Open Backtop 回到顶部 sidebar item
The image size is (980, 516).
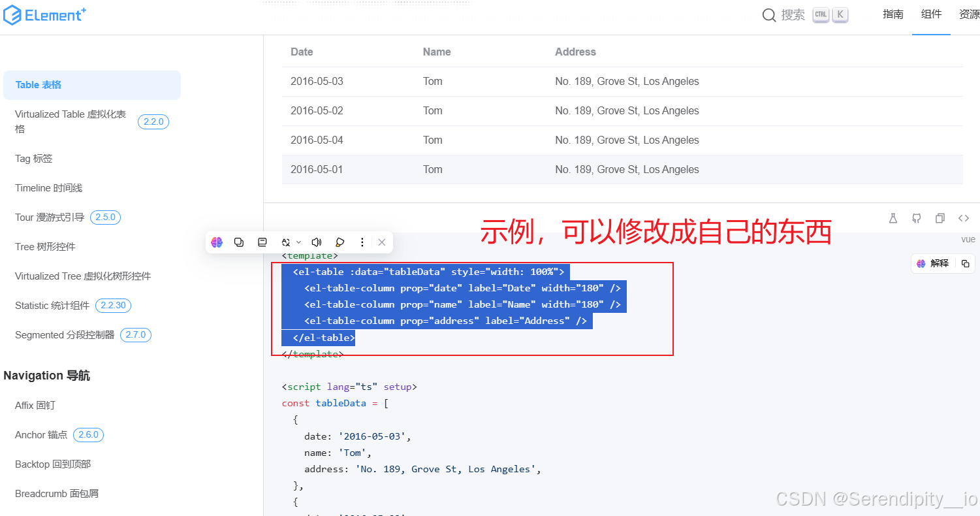[53, 464]
